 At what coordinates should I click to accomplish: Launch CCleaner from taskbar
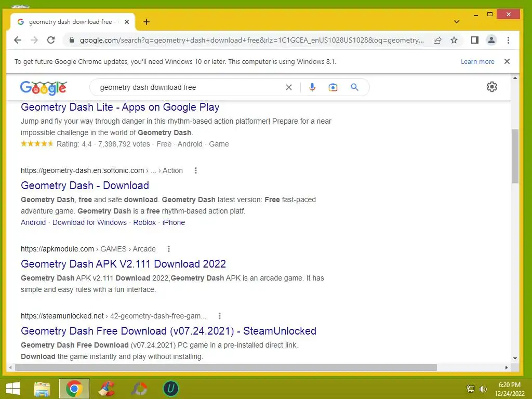106,389
